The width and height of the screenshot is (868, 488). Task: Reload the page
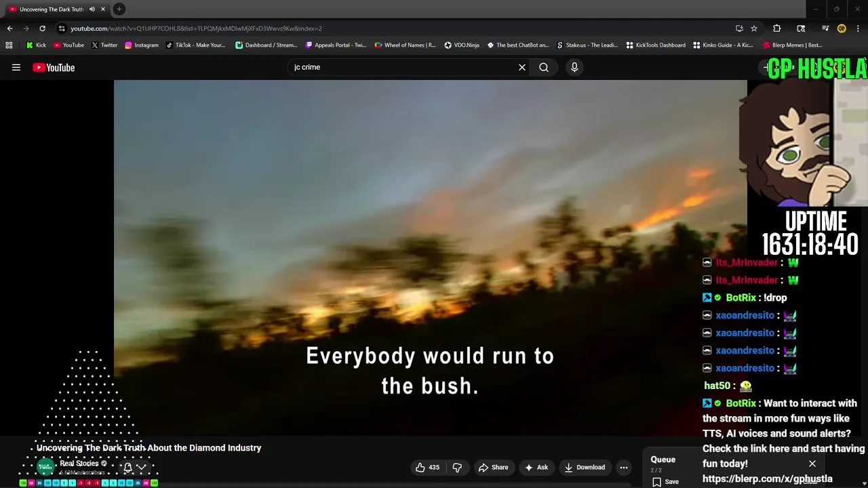(x=42, y=28)
